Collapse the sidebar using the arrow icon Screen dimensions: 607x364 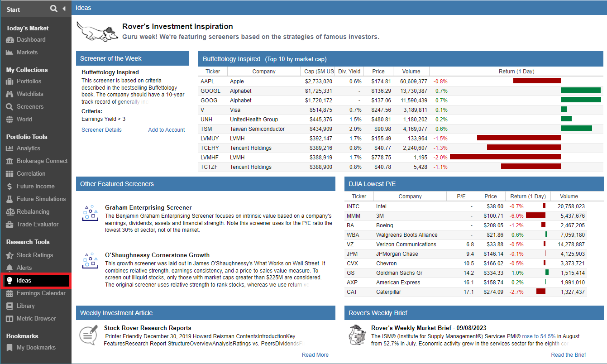[x=64, y=9]
